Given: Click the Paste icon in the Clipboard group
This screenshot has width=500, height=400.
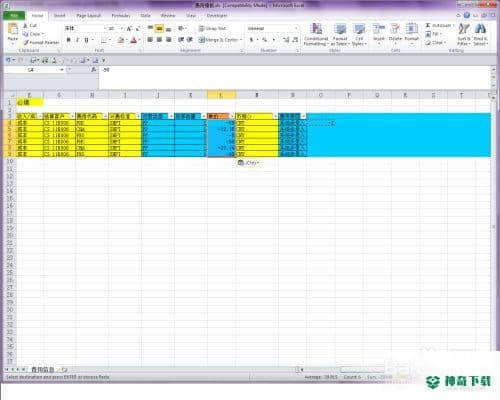Looking at the screenshot, I should pyautogui.click(x=13, y=30).
